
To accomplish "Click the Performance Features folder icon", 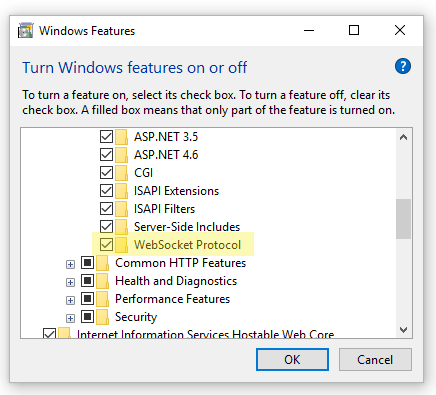I will point(103,299).
